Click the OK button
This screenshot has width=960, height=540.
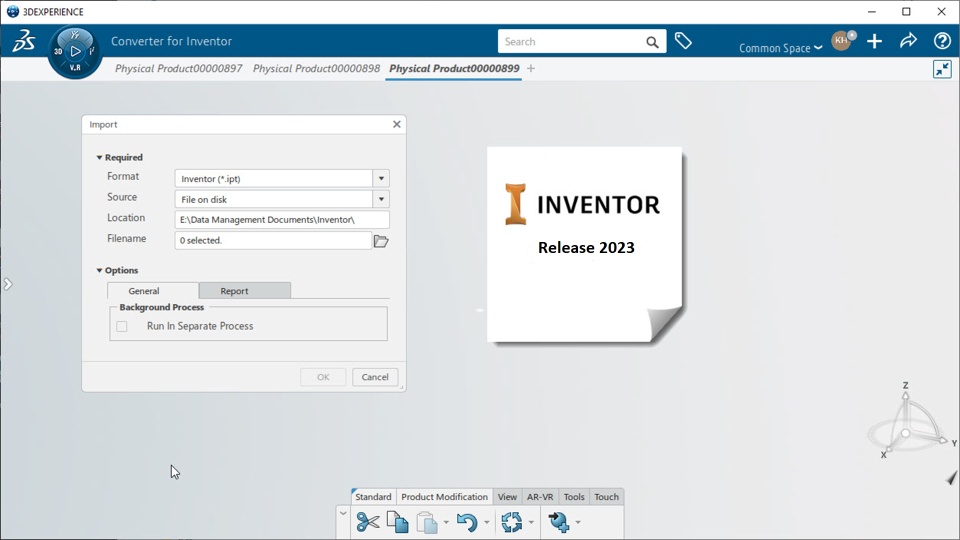(323, 377)
